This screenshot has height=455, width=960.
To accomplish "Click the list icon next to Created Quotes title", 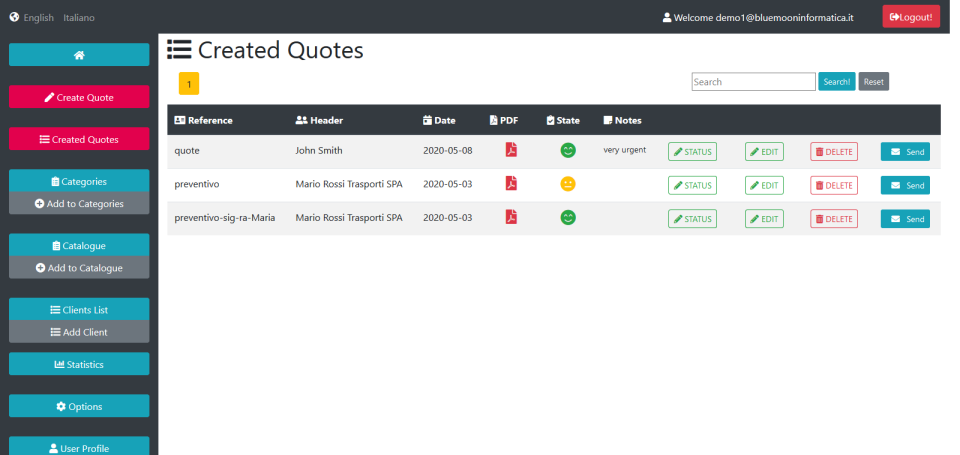I will click(179, 50).
